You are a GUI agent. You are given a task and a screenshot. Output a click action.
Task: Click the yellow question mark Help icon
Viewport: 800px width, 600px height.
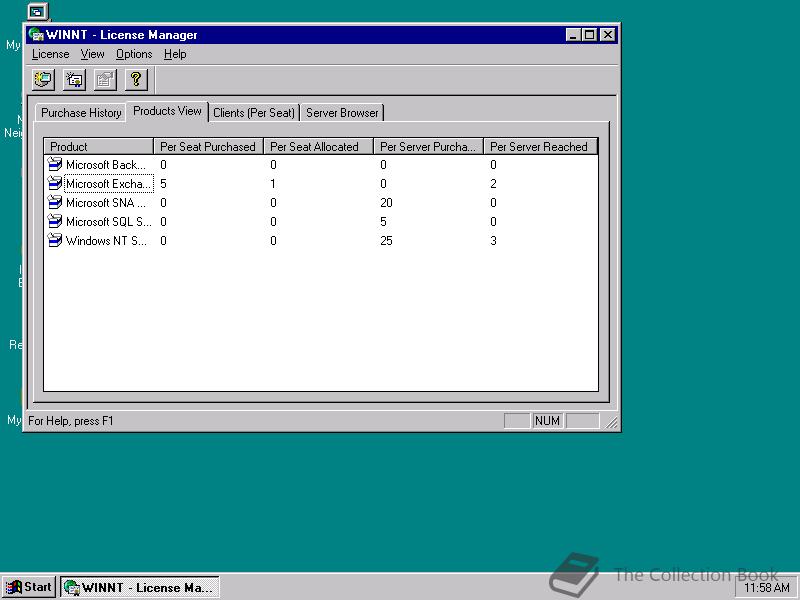(x=136, y=80)
